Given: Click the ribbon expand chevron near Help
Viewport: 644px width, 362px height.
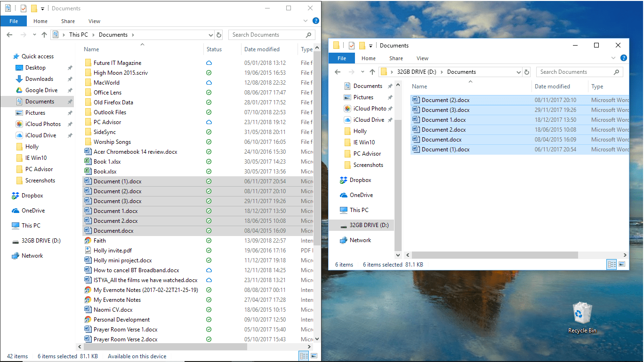Looking at the screenshot, I should (306, 21).
